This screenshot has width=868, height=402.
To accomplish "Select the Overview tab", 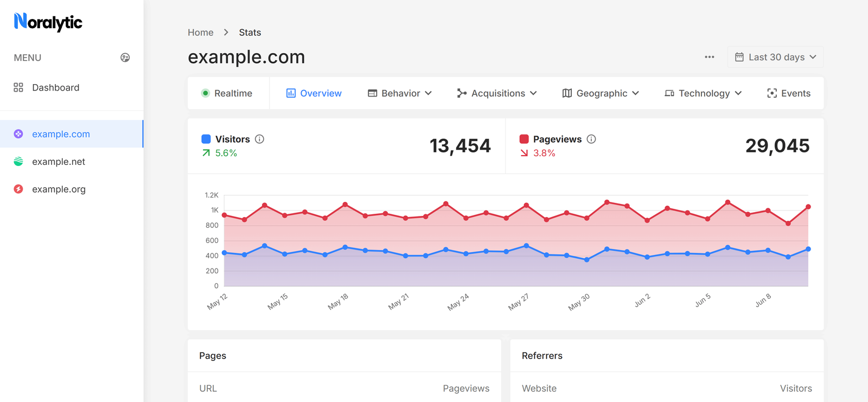I will click(x=314, y=93).
